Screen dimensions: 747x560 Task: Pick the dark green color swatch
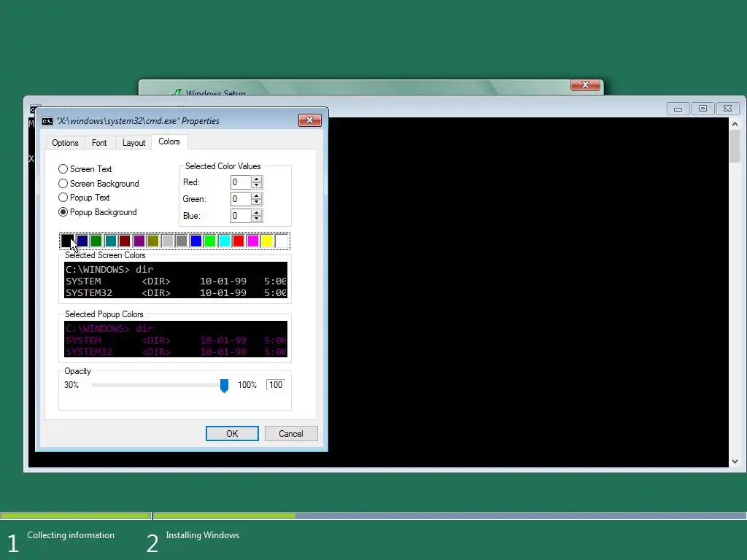coord(96,241)
